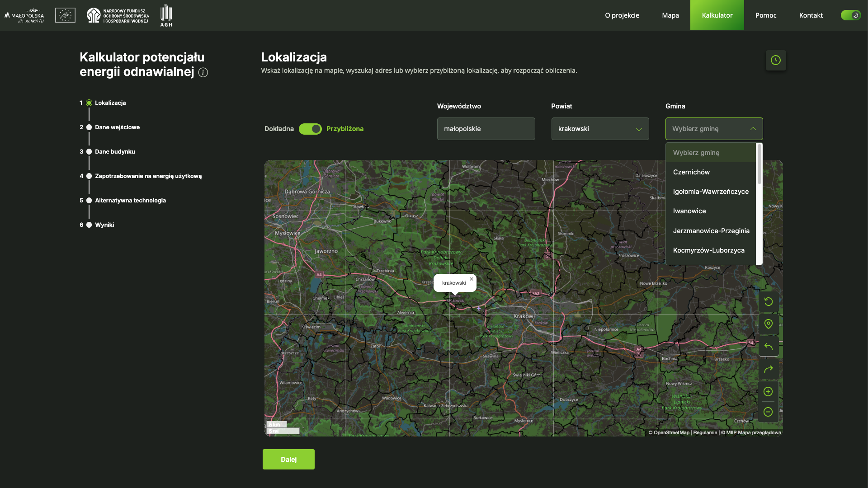Viewport: 868px width, 488px height.
Task: Collapse the Gmina dropdown
Action: point(714,129)
